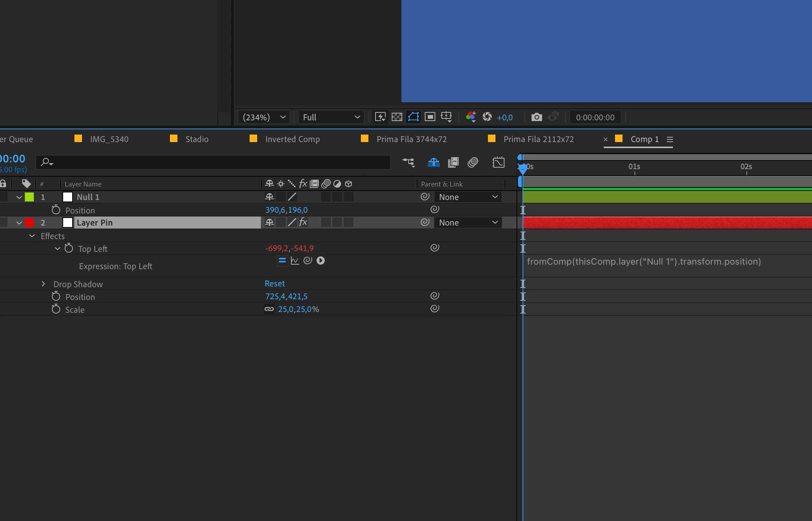Image resolution: width=812 pixels, height=521 pixels.
Task: Toggle mask and shape path visibility
Action: tap(414, 117)
